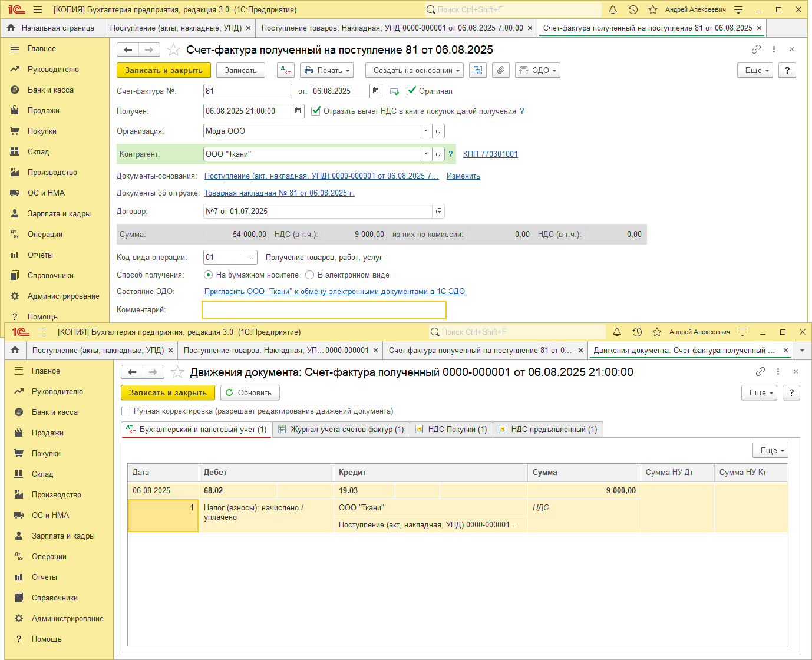Select 'В электронном виде' radio option

coord(309,275)
